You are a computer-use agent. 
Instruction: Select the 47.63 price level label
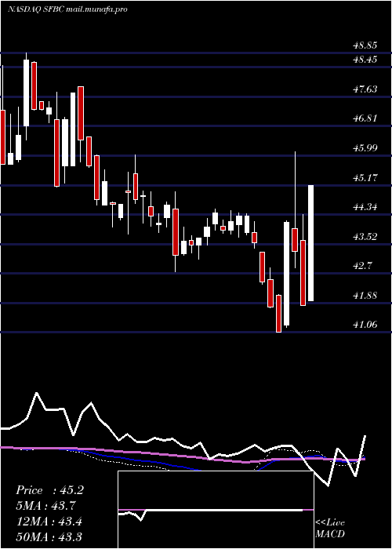point(365,89)
